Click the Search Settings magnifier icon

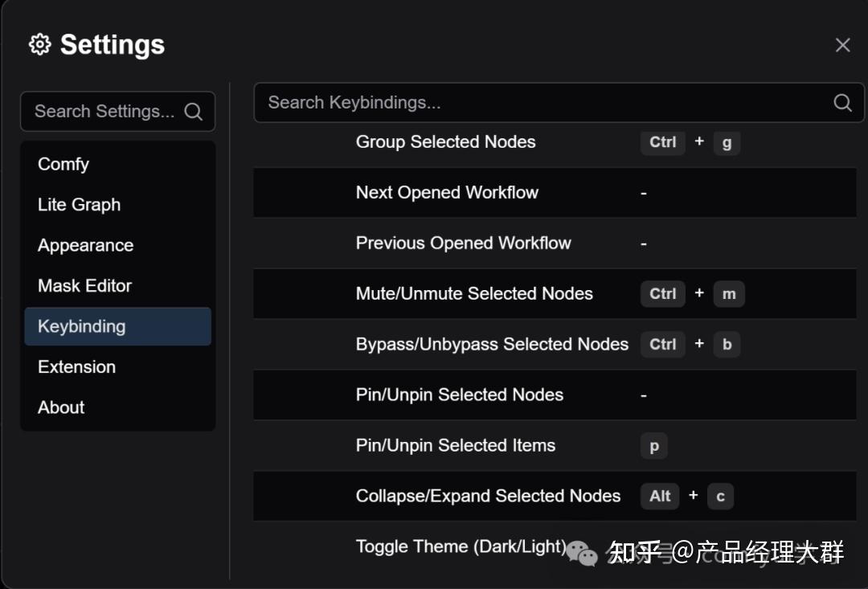[x=193, y=112]
